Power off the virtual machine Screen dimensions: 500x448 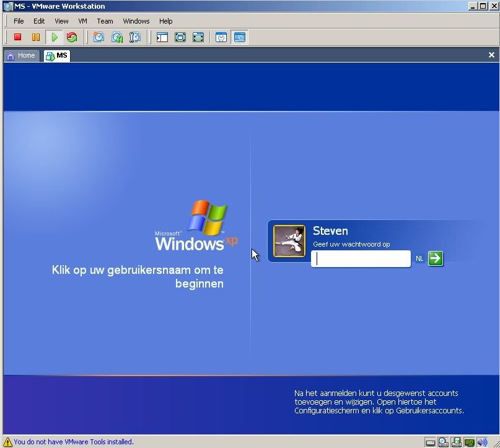coord(17,37)
